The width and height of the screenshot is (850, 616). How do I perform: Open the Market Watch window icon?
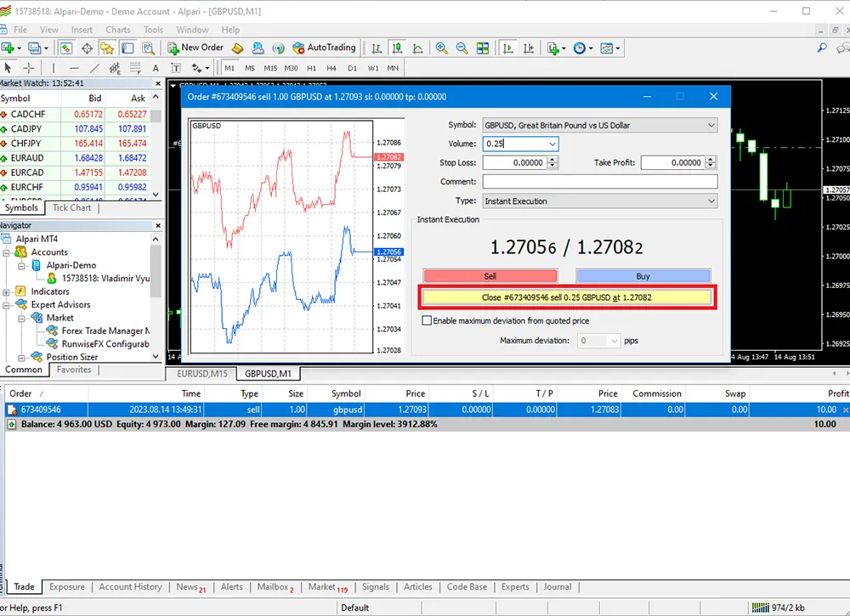click(x=66, y=48)
